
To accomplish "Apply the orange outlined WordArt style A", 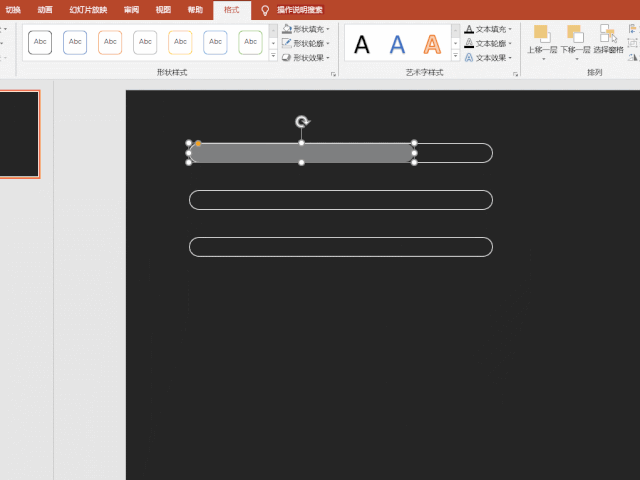I will coord(431,44).
